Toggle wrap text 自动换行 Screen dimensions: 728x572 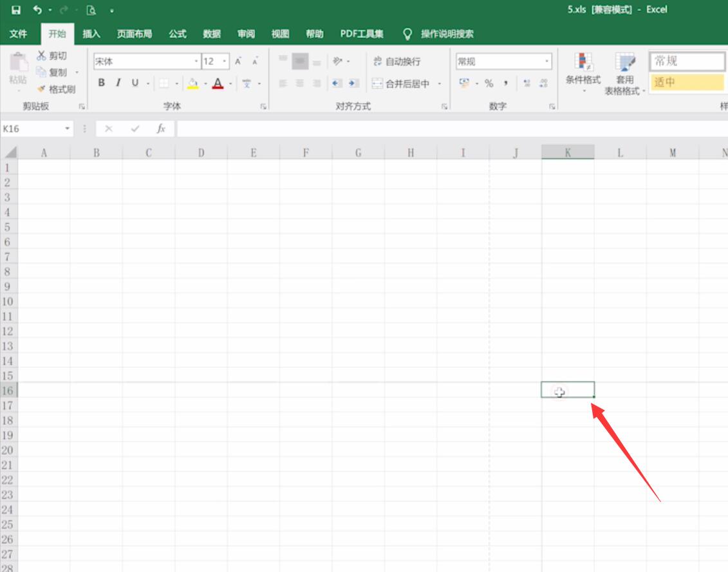coord(397,61)
